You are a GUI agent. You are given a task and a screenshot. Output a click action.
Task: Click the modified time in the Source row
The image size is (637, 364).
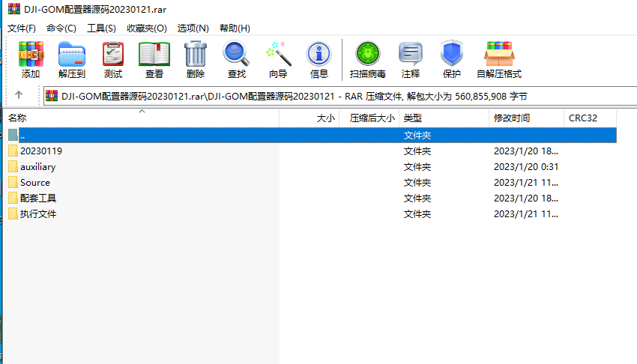point(526,183)
